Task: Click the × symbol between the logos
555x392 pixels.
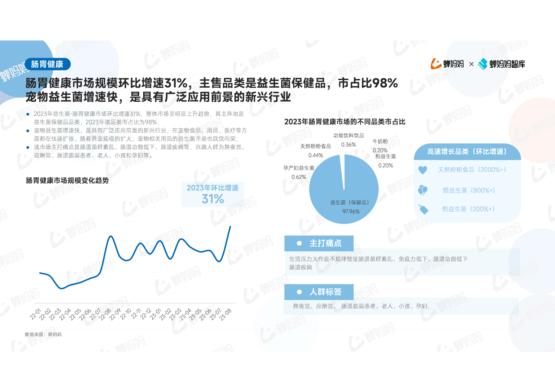Action: click(471, 64)
